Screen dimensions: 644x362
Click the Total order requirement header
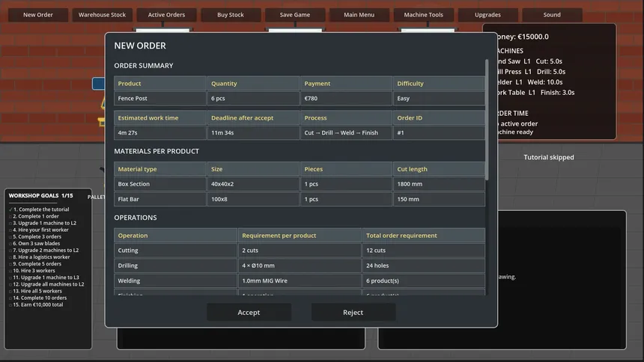point(423,236)
